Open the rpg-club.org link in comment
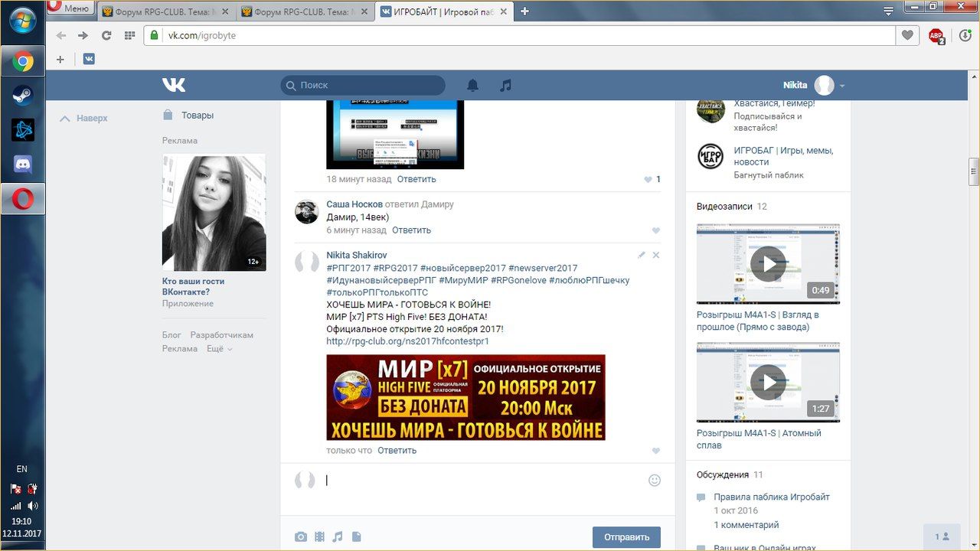 [407, 341]
